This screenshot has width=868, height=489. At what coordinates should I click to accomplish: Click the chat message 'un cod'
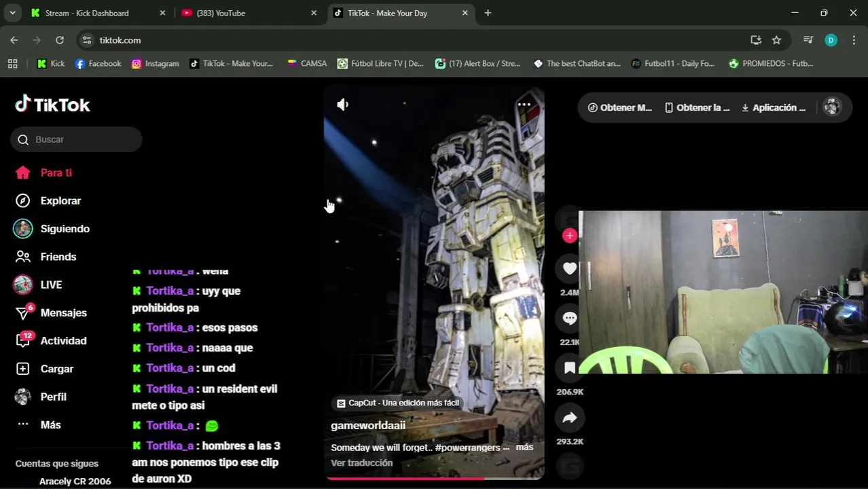click(x=219, y=368)
